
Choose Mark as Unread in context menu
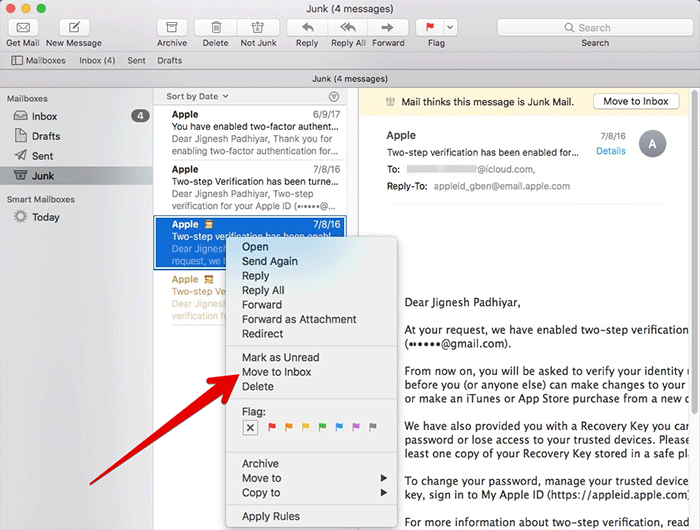(x=312, y=357)
